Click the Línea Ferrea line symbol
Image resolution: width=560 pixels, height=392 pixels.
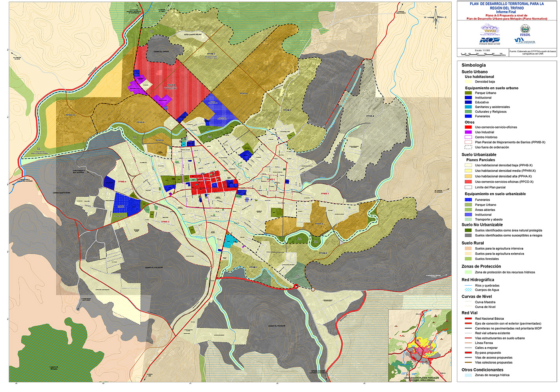(468, 343)
